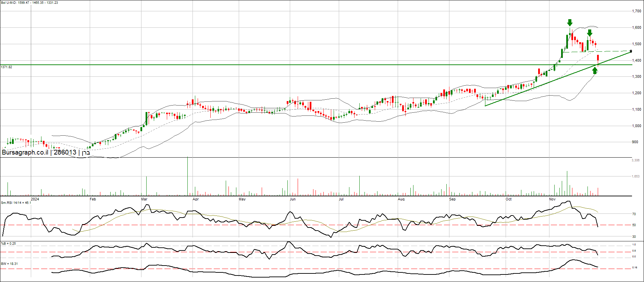
Task: Open the Bursagraph.co.il watermark link
Action: tap(25, 152)
